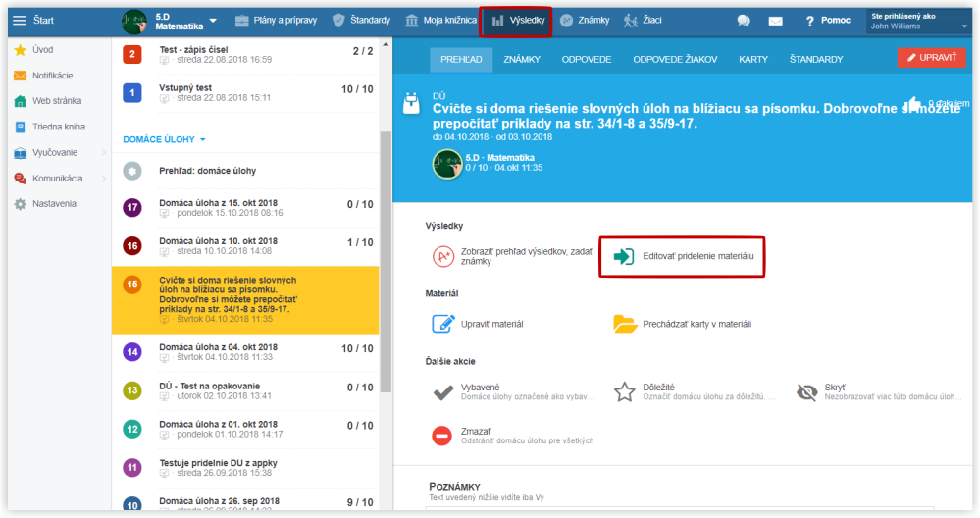This screenshot has width=980, height=518.
Task: Click the Komunikácia chat icon
Action: coord(20,179)
